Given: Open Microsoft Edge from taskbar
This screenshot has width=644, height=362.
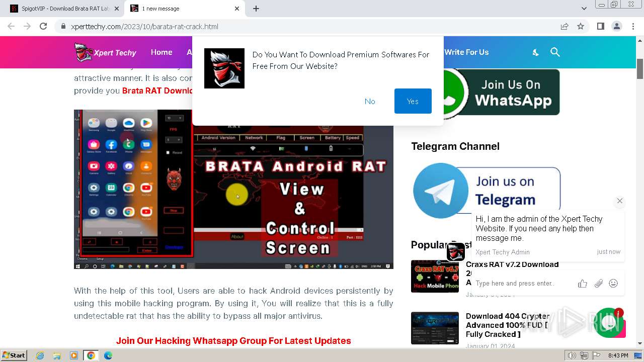Looking at the screenshot, I should point(108,355).
